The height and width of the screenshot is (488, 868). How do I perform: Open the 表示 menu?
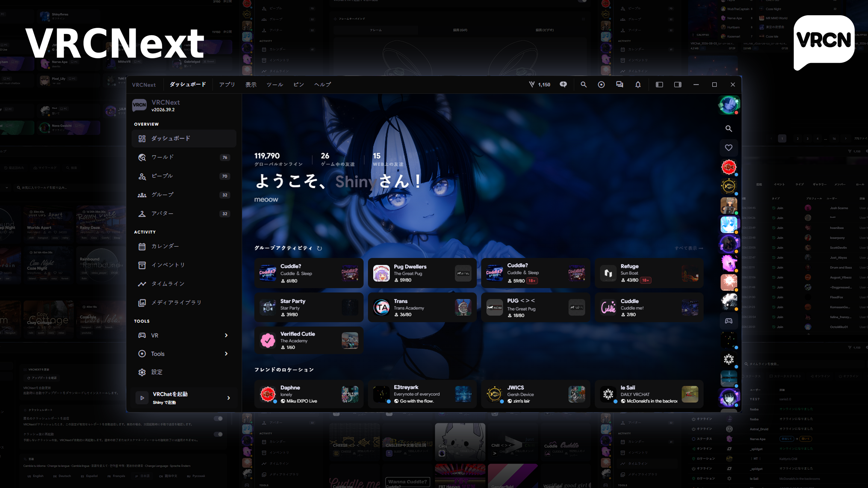(x=251, y=84)
